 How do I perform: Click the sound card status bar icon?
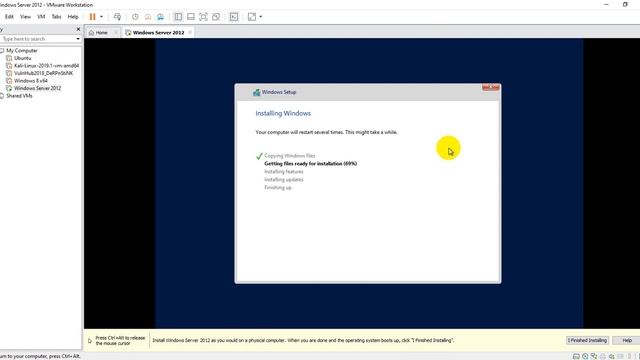point(612,356)
